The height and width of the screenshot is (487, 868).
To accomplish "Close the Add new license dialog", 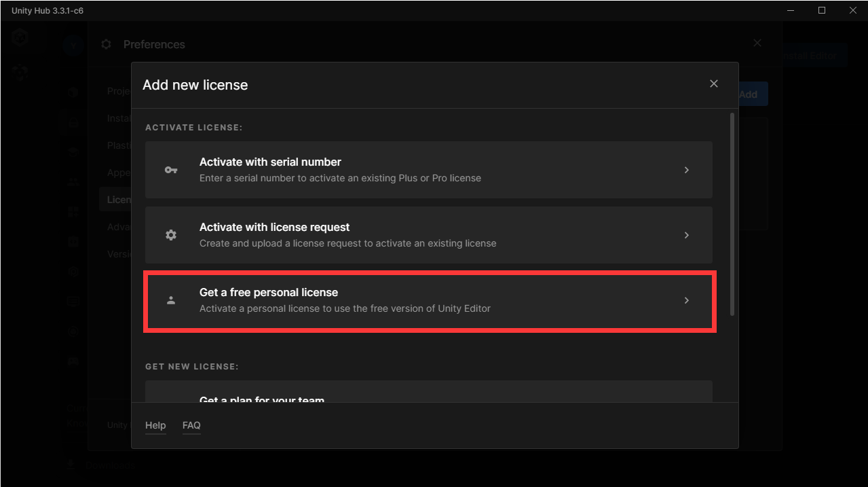I will pyautogui.click(x=713, y=84).
